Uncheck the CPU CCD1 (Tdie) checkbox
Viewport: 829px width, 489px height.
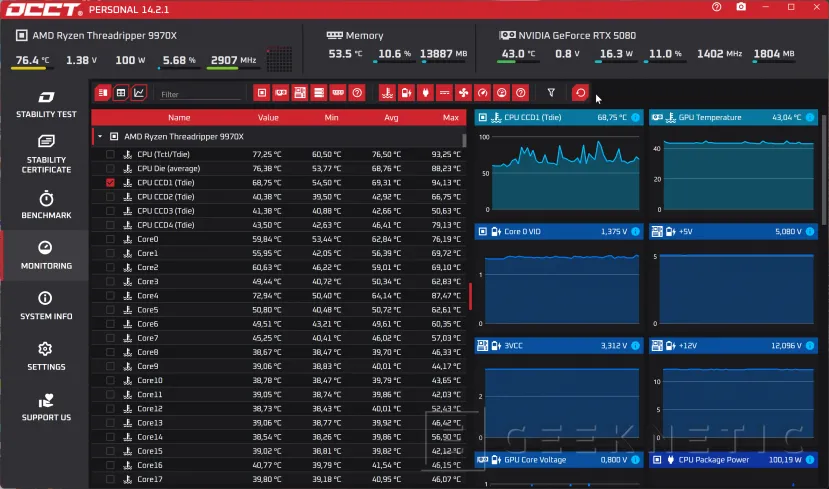click(110, 182)
